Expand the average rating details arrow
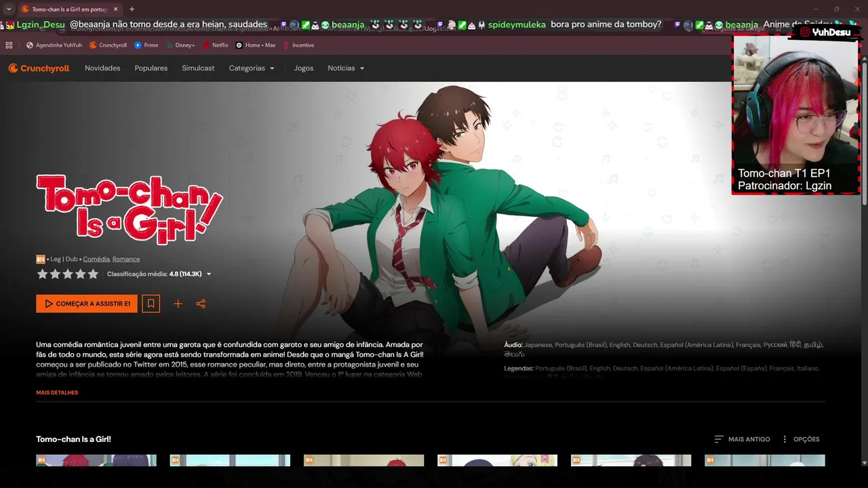The image size is (868, 488). click(209, 274)
